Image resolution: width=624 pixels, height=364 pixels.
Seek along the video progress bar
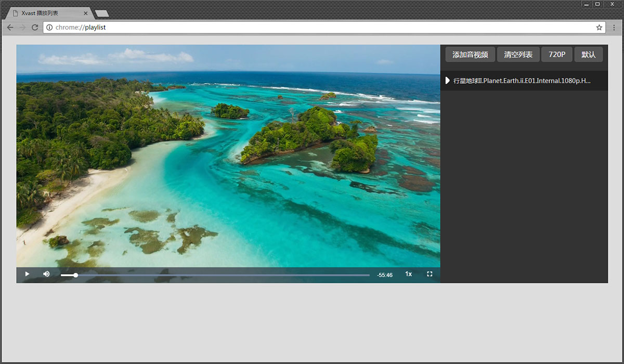(x=215, y=275)
